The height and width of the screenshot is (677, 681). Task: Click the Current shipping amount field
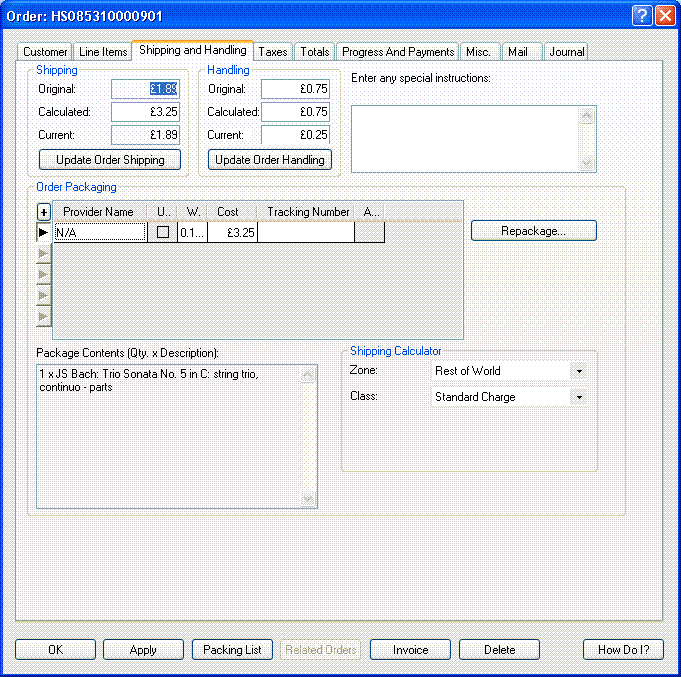tap(145, 135)
